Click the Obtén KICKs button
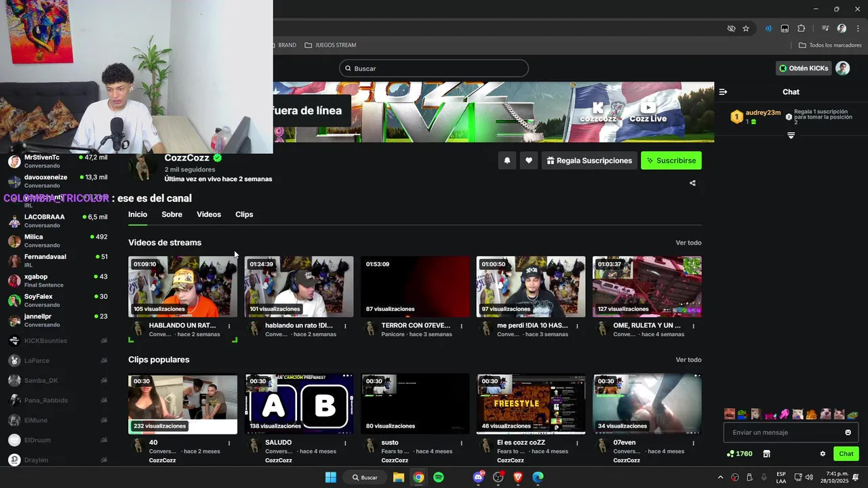 [x=804, y=68]
